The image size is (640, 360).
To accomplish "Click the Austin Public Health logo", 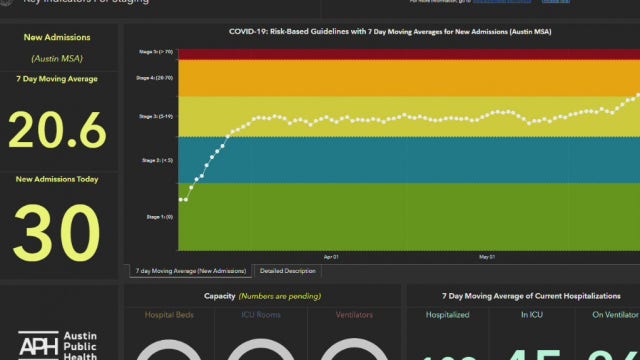I will pos(58,345).
